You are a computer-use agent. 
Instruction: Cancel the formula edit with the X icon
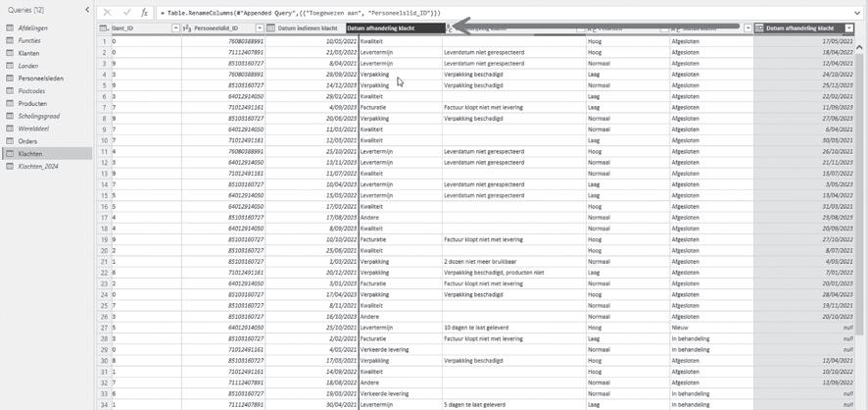coord(108,12)
